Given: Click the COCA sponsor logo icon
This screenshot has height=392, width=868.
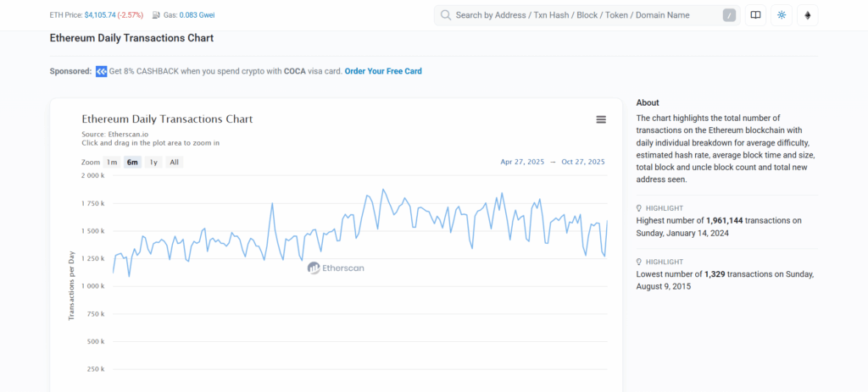Looking at the screenshot, I should [101, 71].
